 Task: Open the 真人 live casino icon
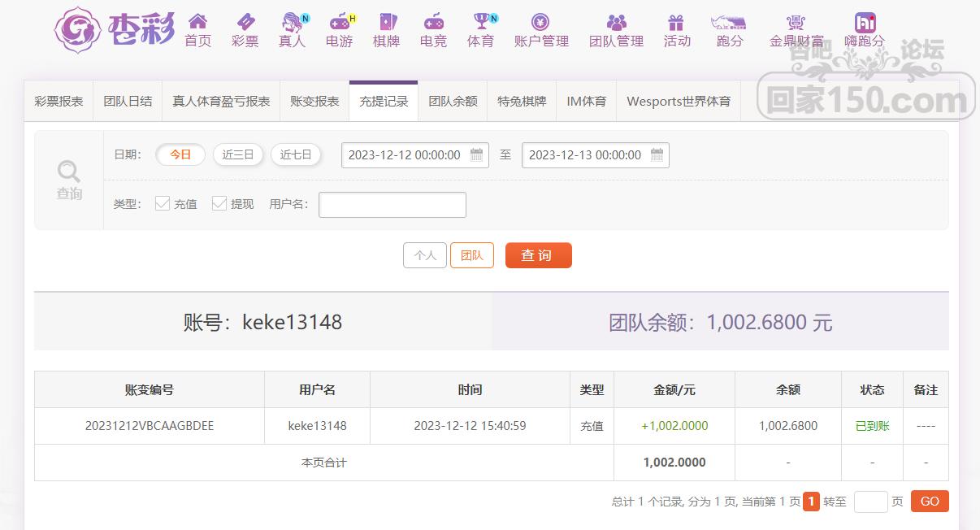[292, 22]
